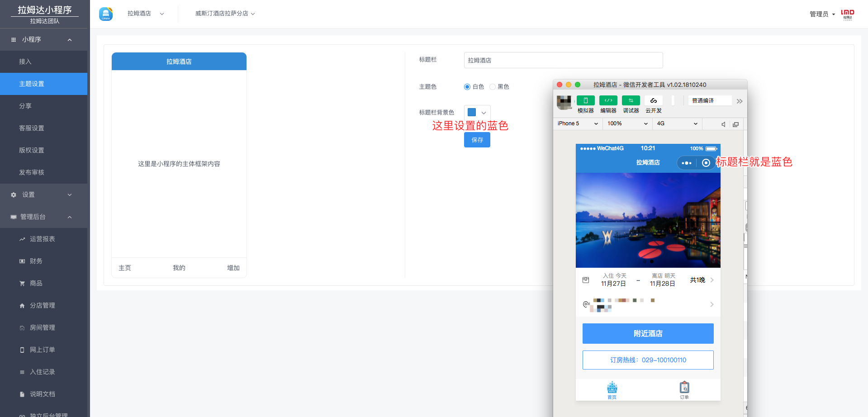Click the calendar icon beside check-in date

point(586,280)
